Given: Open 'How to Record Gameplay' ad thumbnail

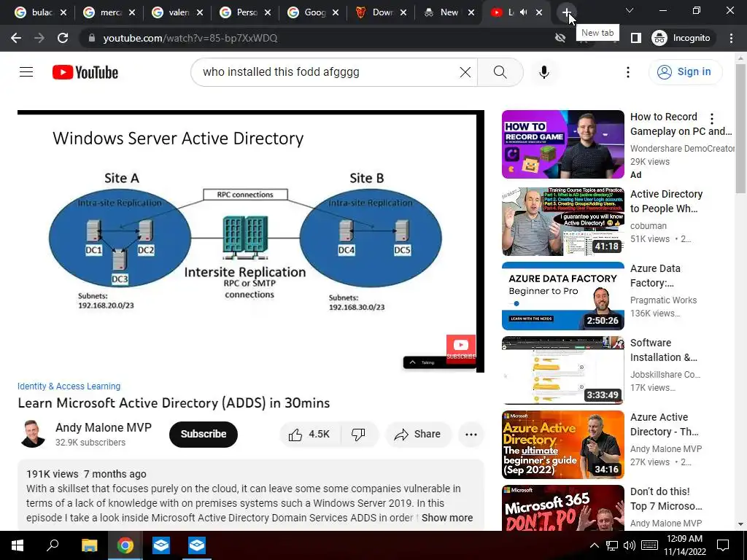Looking at the screenshot, I should coord(562,144).
